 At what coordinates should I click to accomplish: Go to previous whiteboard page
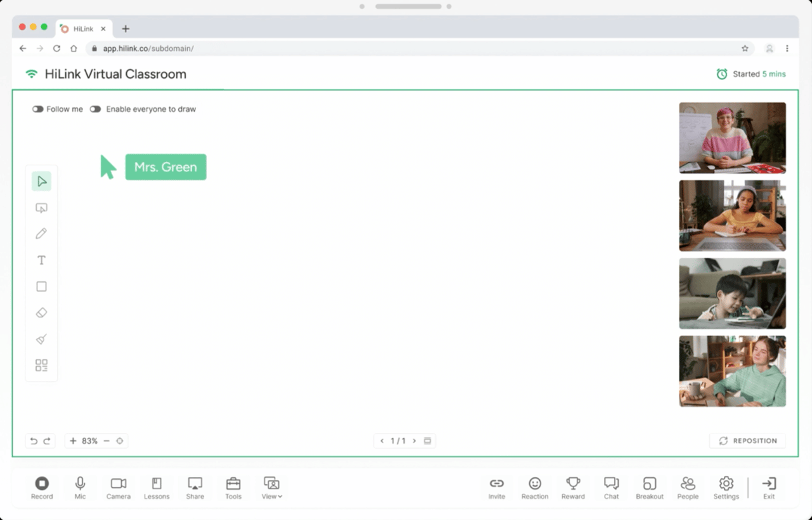pos(382,441)
